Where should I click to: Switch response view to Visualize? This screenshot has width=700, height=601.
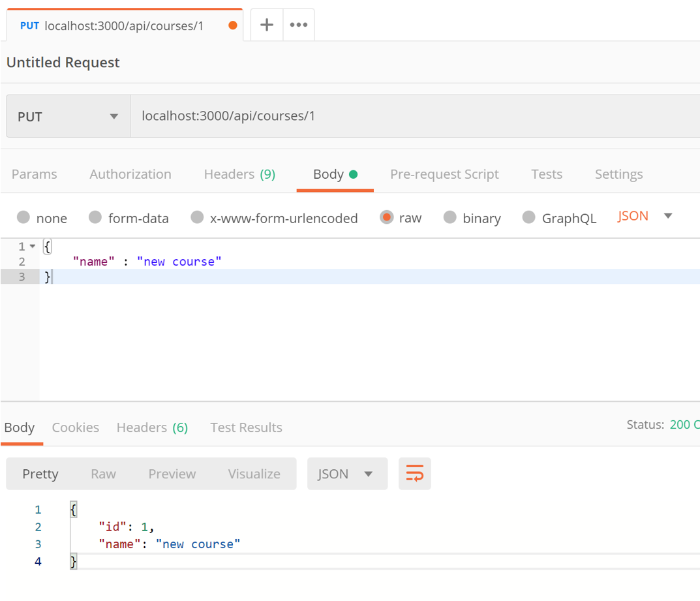(x=254, y=474)
